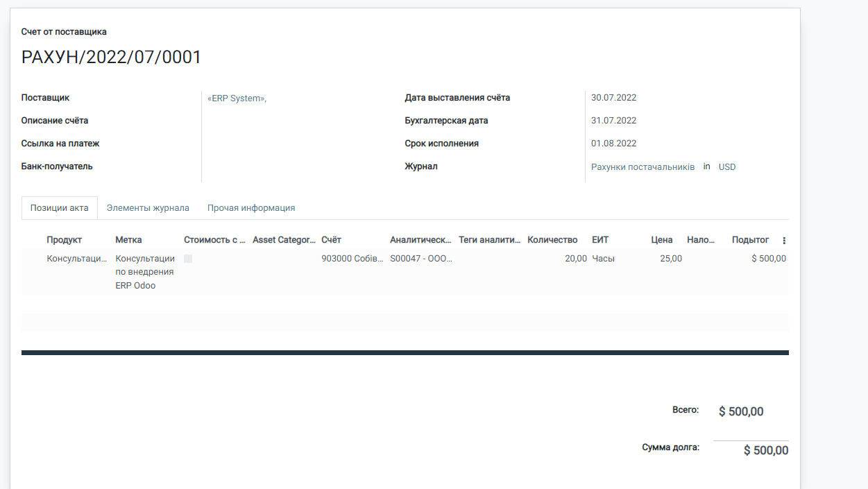Click the Метка column header
Image resolution: width=868 pixels, height=489 pixels.
pyautogui.click(x=128, y=240)
